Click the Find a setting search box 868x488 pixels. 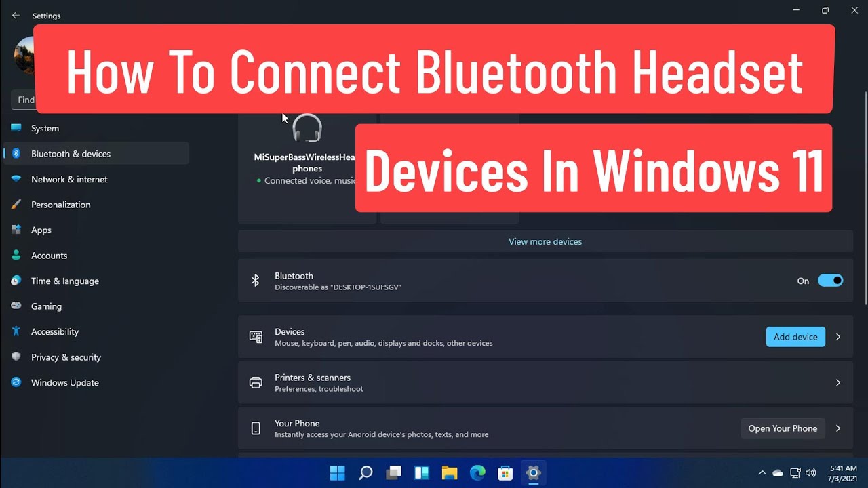[x=23, y=100]
